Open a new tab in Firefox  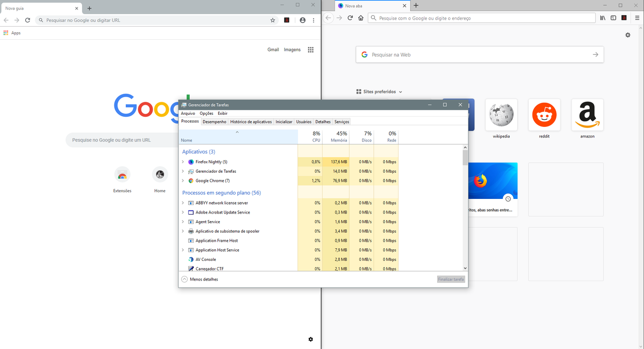[416, 6]
